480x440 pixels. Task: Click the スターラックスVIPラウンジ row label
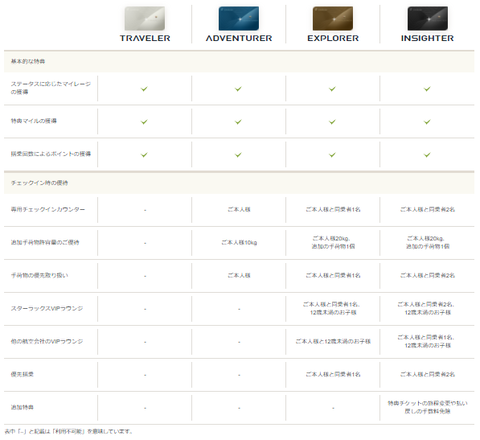tap(47, 308)
